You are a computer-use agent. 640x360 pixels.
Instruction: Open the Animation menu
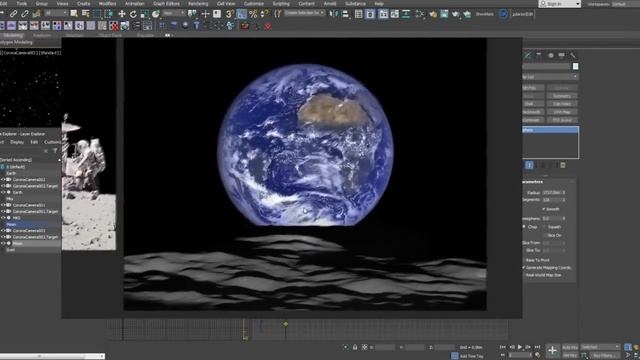[x=135, y=4]
